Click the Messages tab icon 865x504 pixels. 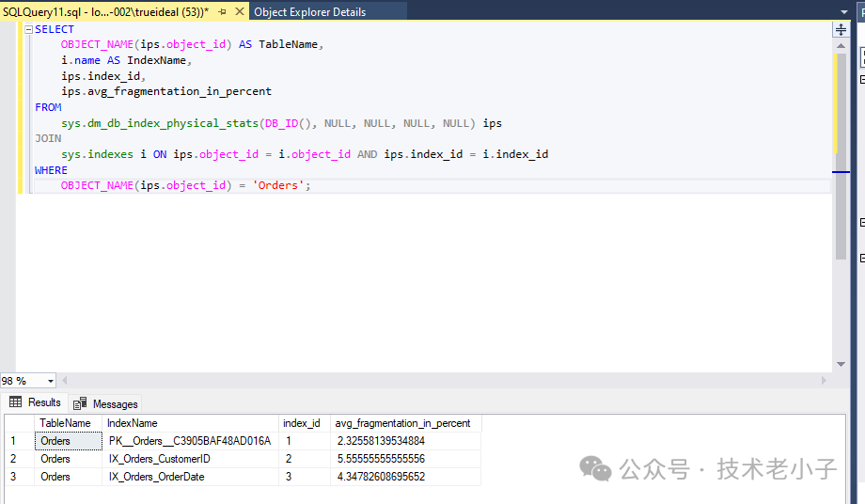[x=80, y=403]
